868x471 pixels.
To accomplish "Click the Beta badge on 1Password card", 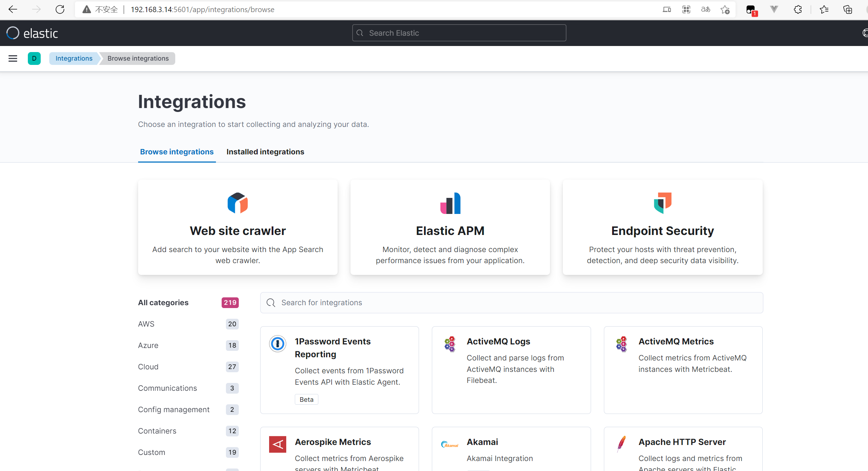I will [x=306, y=399].
